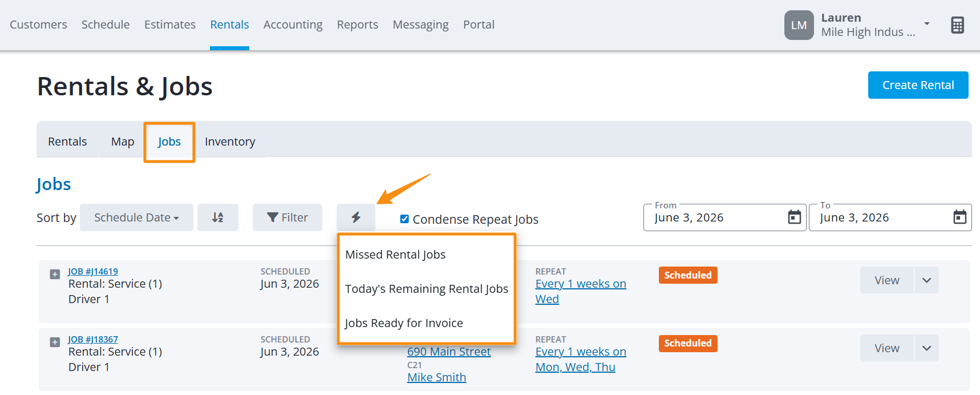Go to Schedule in top navigation
This screenshot has width=980, height=395.
(x=106, y=25)
